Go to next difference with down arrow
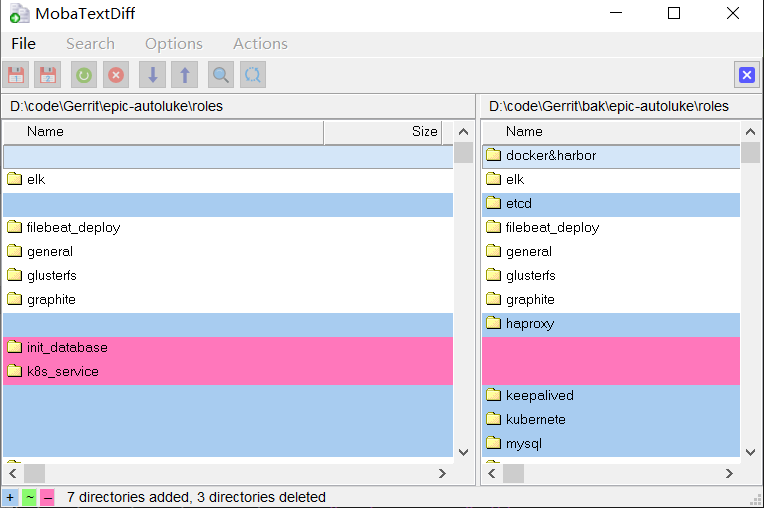The width and height of the screenshot is (764, 508). (x=153, y=75)
